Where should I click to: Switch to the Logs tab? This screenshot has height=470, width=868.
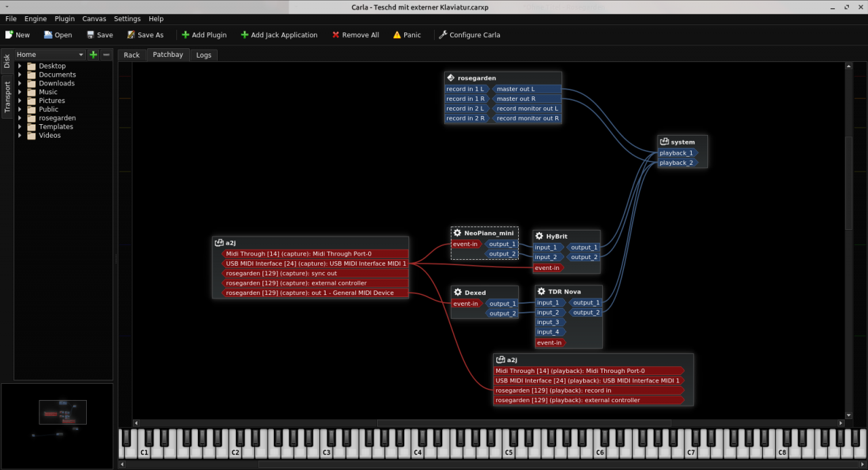point(203,55)
